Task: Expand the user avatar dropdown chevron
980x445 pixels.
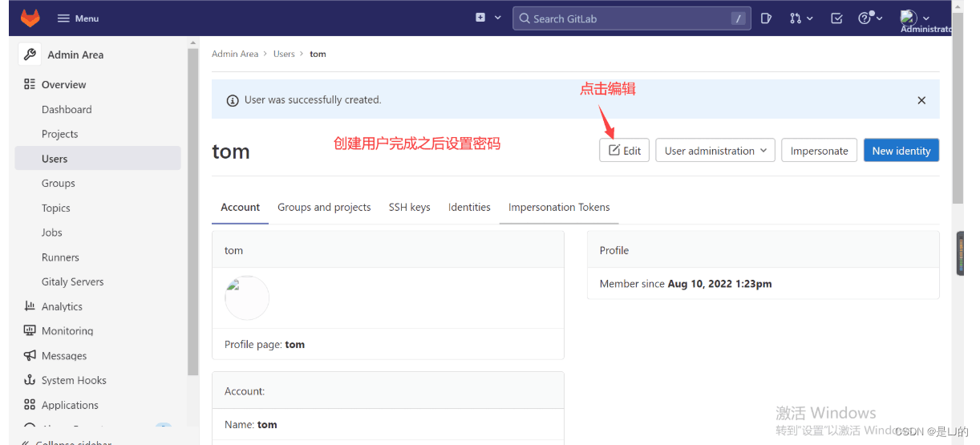Action: click(x=927, y=18)
